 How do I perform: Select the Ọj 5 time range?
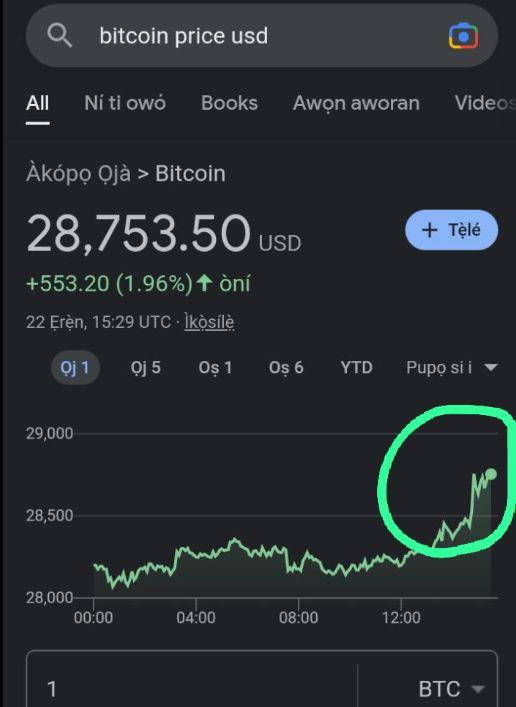(146, 367)
